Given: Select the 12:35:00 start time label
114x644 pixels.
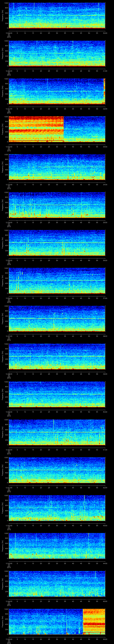Looking at the screenshot, I should 9,261.
